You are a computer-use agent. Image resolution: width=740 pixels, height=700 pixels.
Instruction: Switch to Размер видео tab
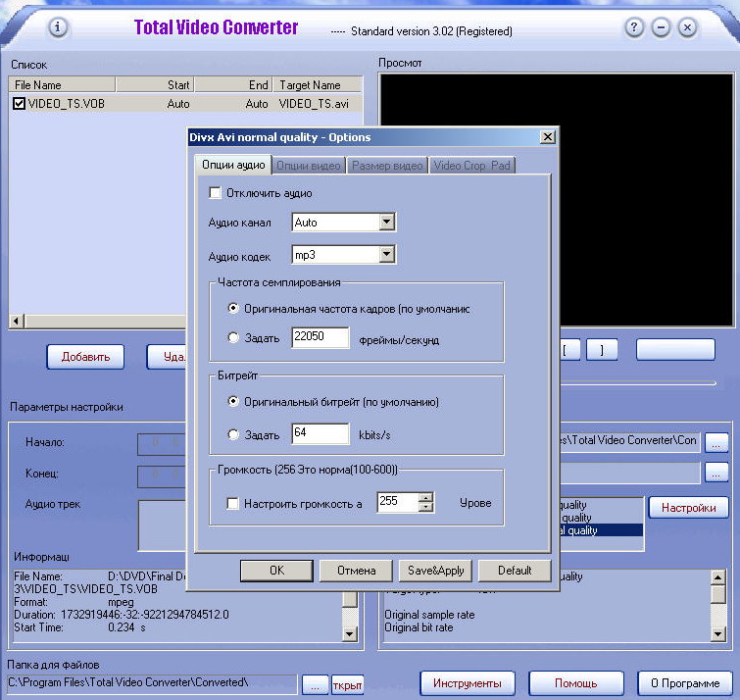(387, 166)
